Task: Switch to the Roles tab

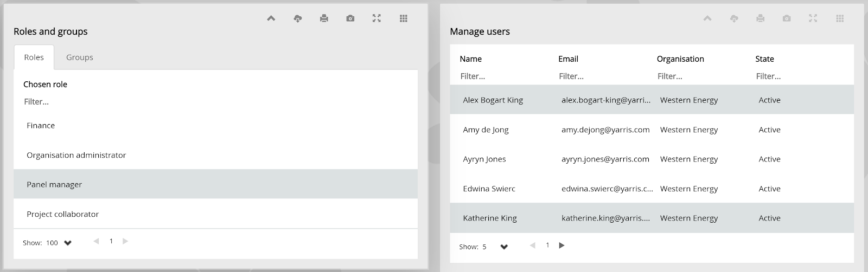Action: [34, 57]
